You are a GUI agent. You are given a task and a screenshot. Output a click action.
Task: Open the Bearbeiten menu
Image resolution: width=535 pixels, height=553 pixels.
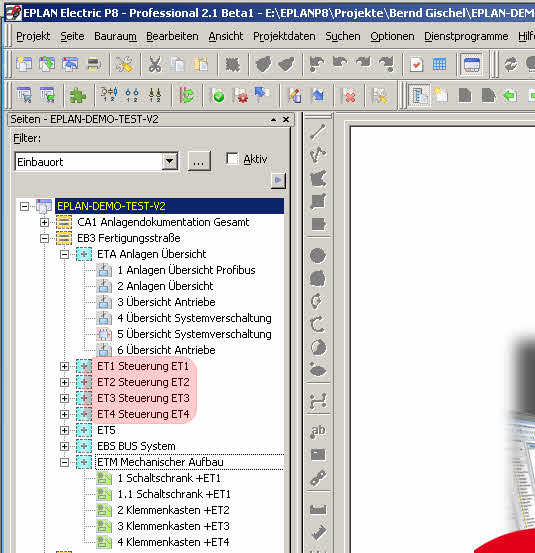[x=172, y=36]
